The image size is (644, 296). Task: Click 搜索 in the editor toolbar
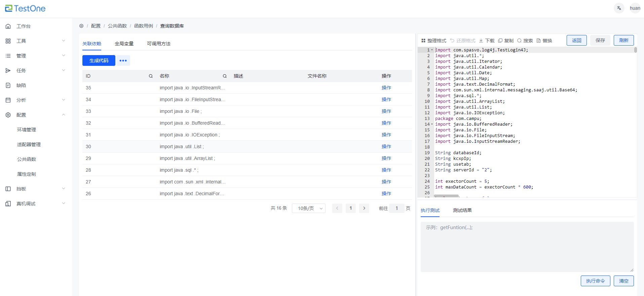pos(525,41)
